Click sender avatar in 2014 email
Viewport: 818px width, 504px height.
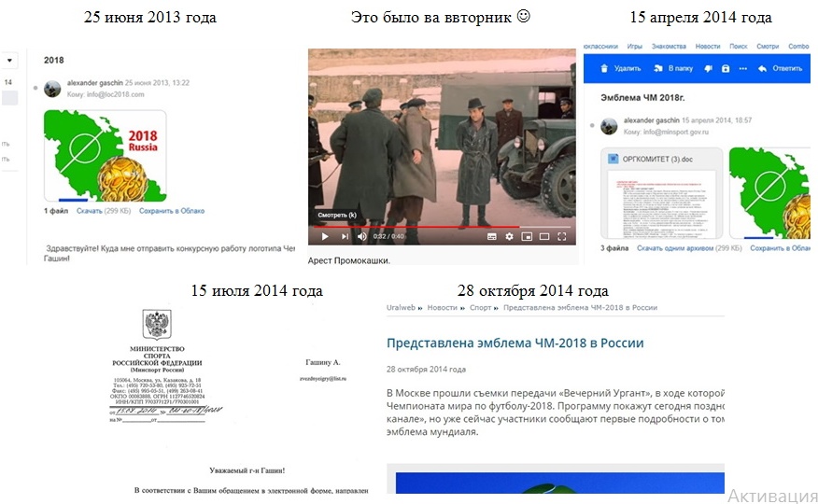[x=609, y=126]
